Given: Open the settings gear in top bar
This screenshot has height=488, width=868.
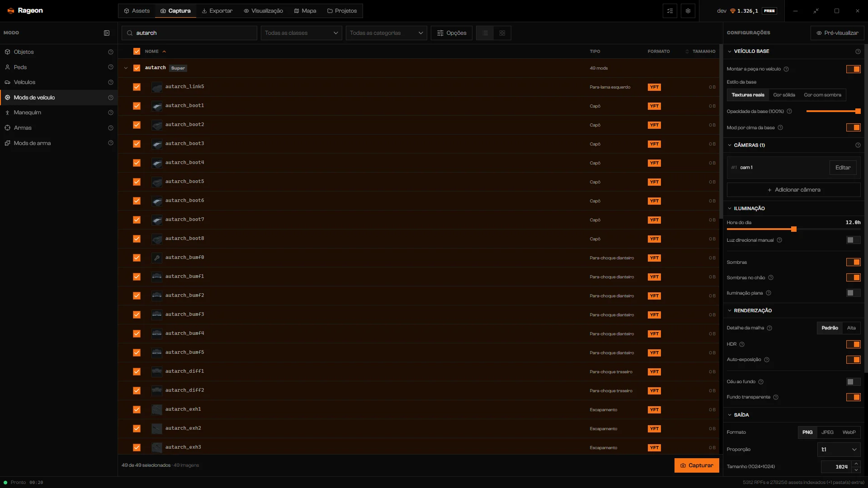Looking at the screenshot, I should click(688, 11).
